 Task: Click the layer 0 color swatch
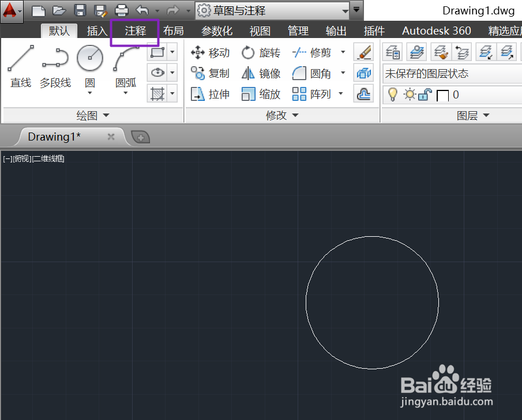(442, 96)
